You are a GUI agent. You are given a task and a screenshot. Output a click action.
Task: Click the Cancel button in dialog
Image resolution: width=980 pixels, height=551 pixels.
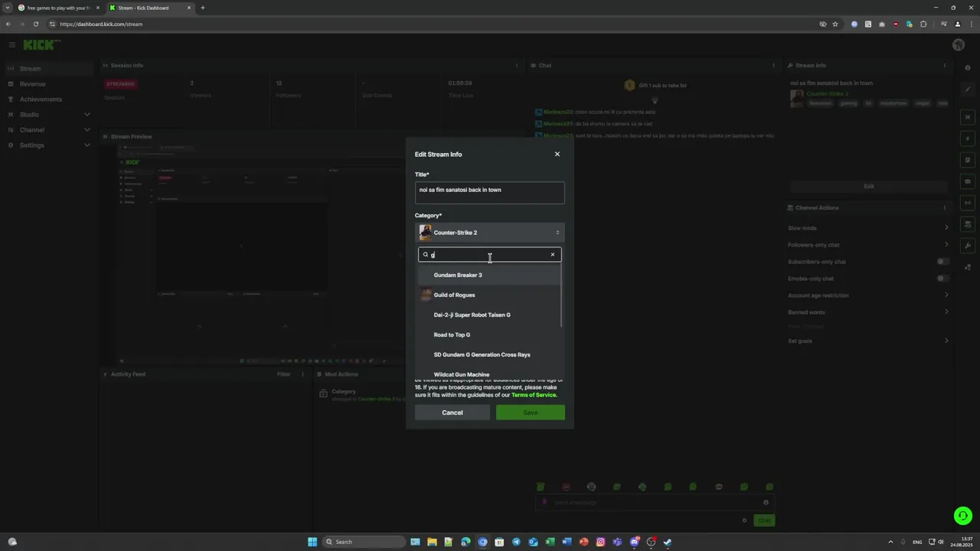(x=452, y=412)
